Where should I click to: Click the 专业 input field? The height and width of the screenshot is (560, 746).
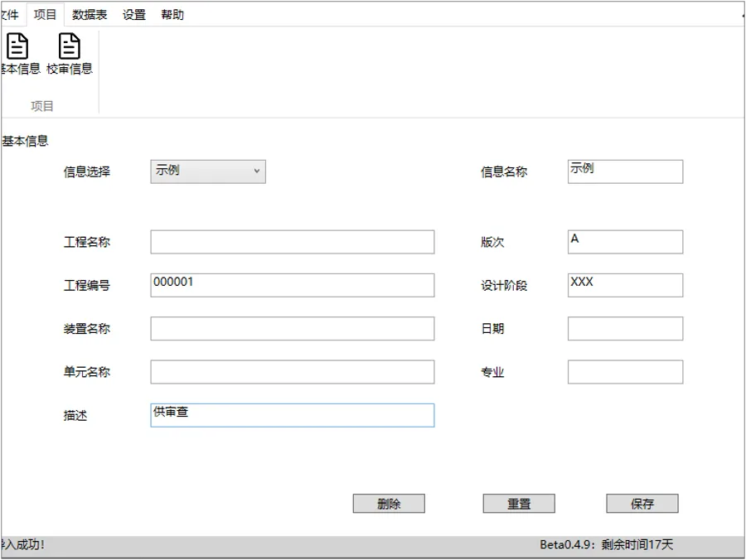pos(625,372)
